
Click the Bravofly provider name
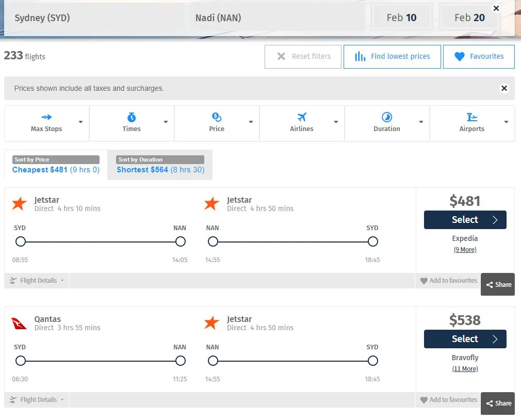click(465, 358)
